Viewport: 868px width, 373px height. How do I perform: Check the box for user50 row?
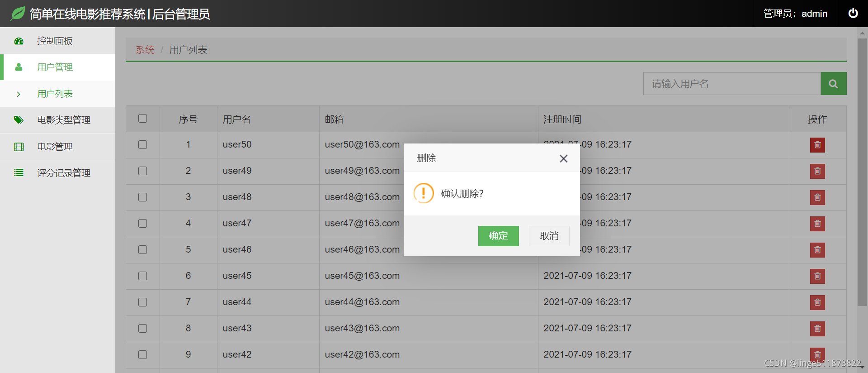tap(143, 144)
